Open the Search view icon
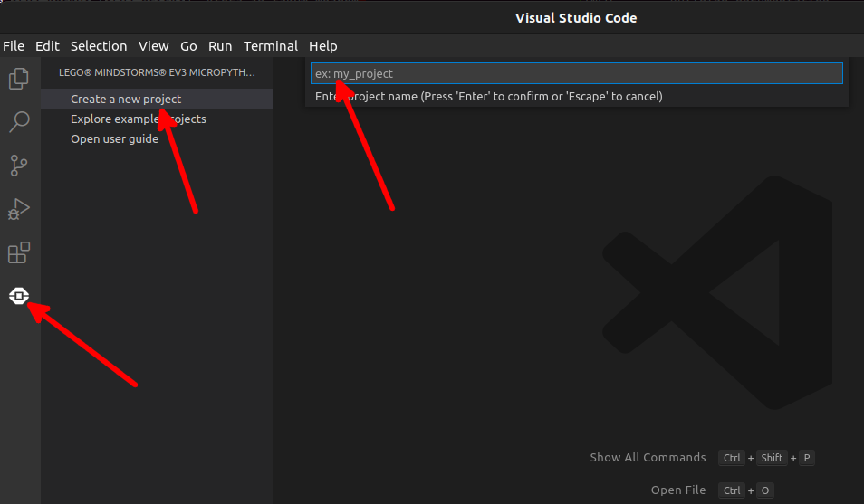This screenshot has height=504, width=864. [19, 122]
